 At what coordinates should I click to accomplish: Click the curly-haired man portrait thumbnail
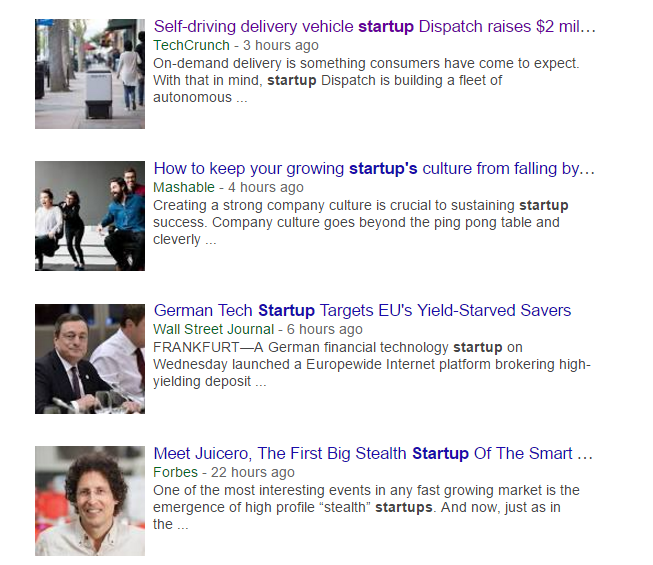click(x=90, y=501)
